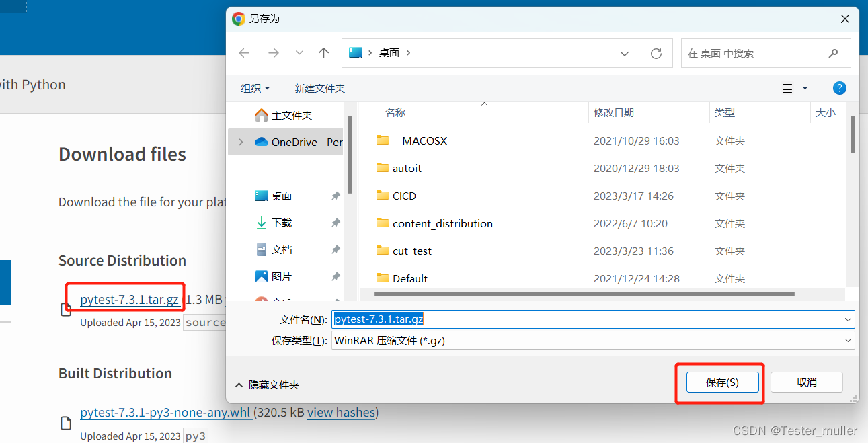The width and height of the screenshot is (868, 443).
Task: Select 下载 in quick access
Action: [274, 223]
